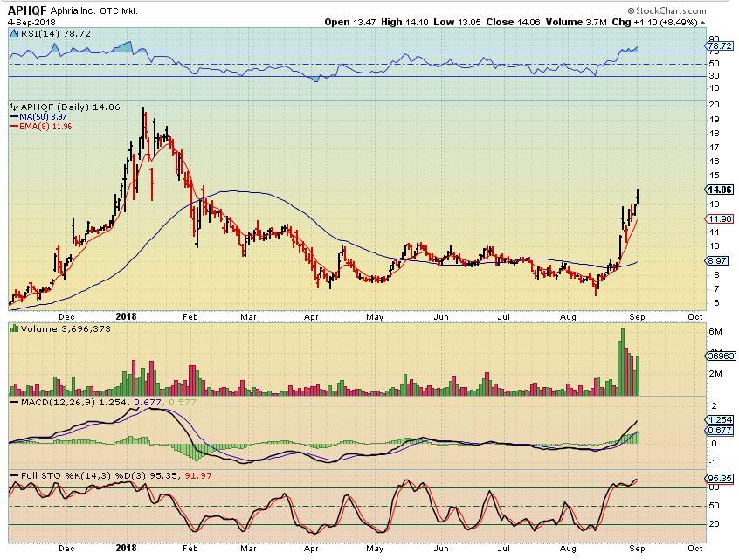739x560 pixels.
Task: Click the StockCharts.com copyright label
Action: 666,10
